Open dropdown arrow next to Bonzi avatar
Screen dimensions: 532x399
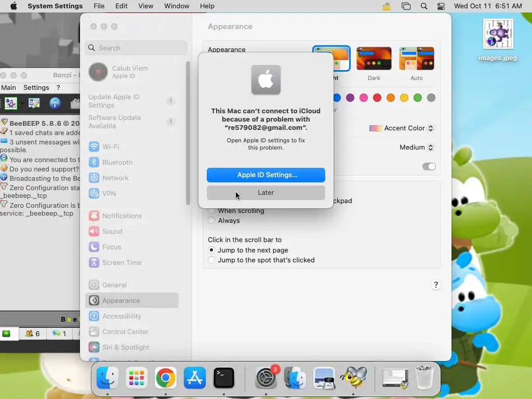(x=22, y=103)
